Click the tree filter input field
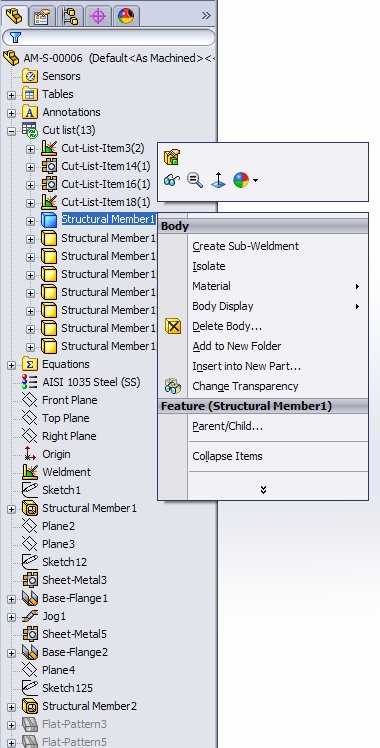Image resolution: width=380 pixels, height=748 pixels. coord(109,37)
